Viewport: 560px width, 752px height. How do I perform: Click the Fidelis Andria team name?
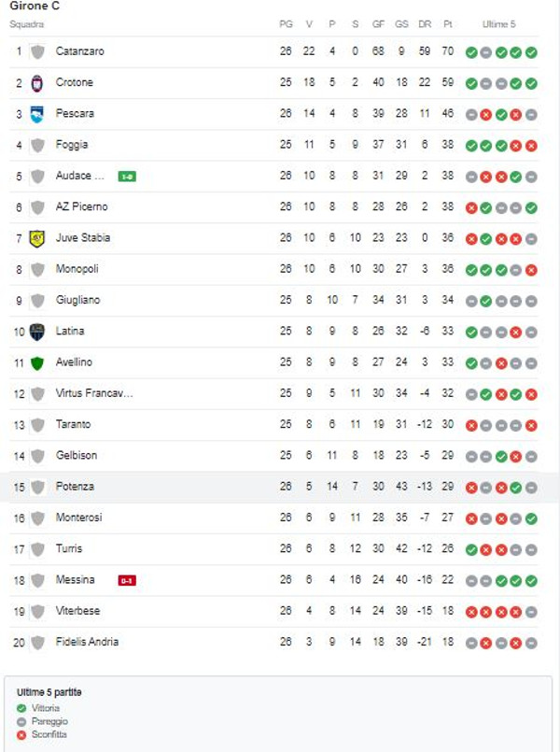point(87,642)
